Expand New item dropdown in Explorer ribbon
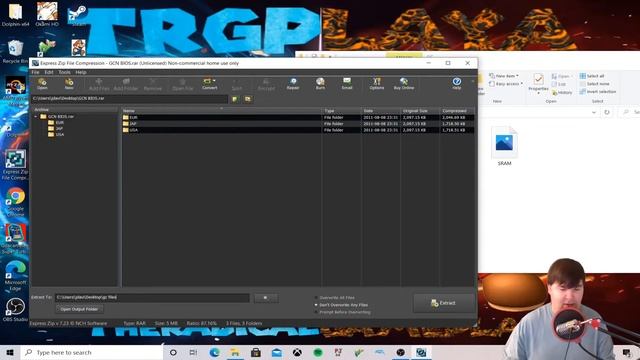 (x=518, y=76)
